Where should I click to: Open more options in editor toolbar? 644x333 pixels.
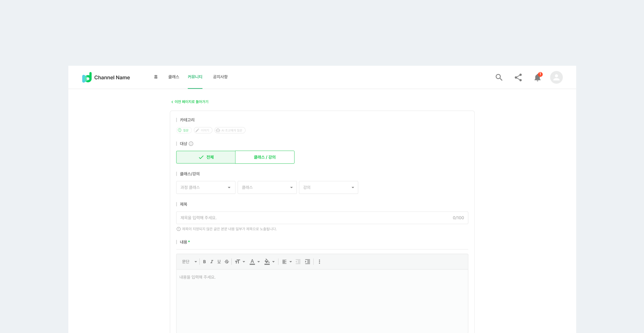point(319,262)
